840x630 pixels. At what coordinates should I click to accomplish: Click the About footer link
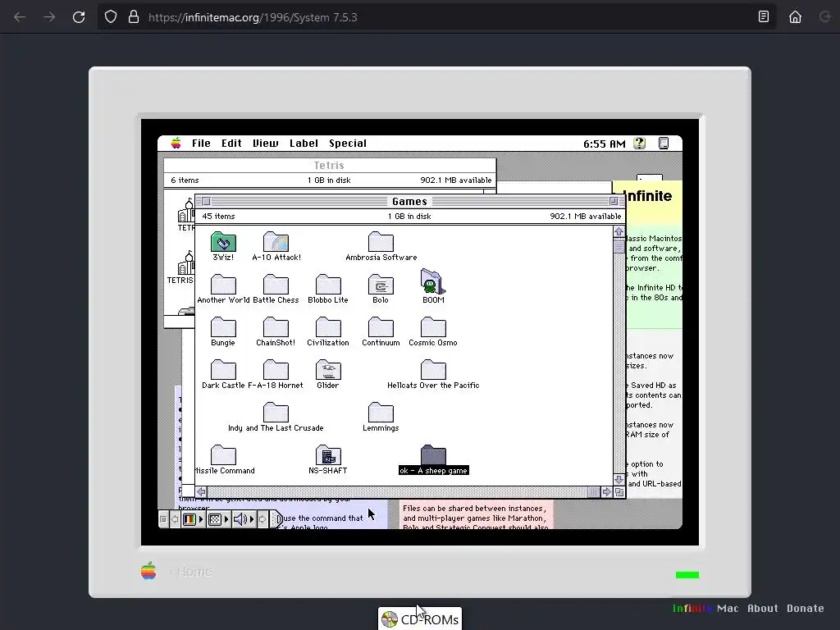[762, 608]
